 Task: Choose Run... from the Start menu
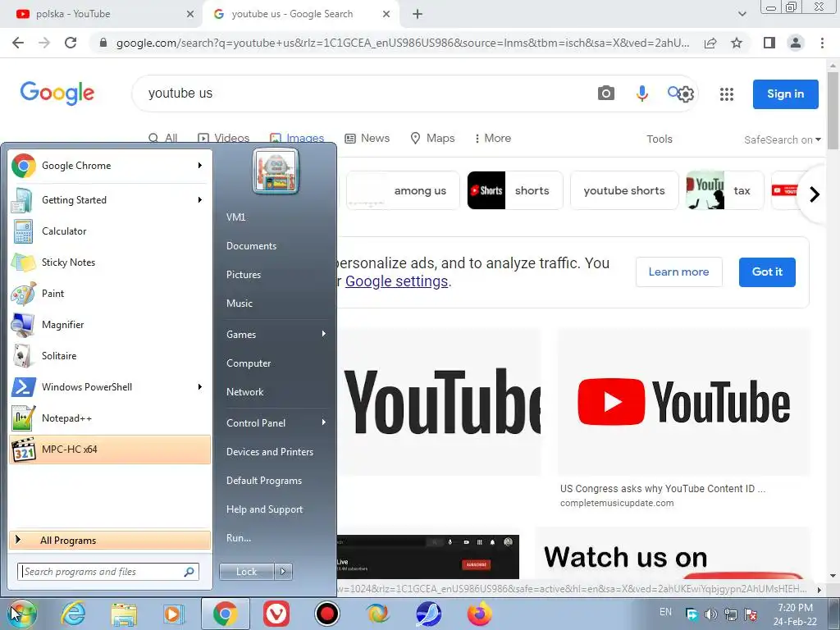pos(239,538)
